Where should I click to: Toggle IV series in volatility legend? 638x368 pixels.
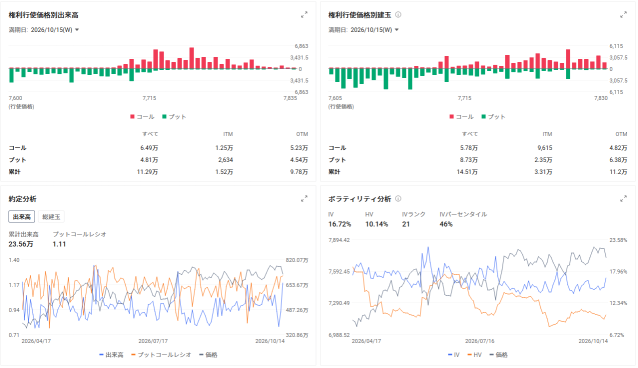coord(454,355)
